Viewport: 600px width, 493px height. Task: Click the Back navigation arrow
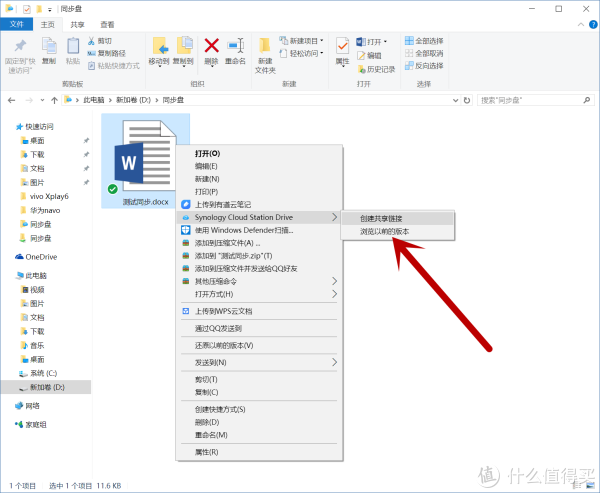pyautogui.click(x=11, y=100)
